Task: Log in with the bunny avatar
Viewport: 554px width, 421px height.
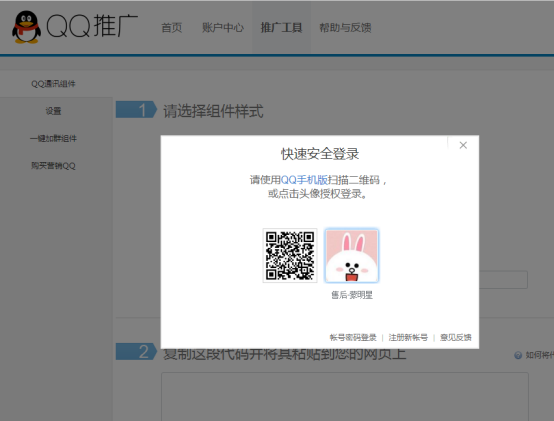Action: pyautogui.click(x=352, y=255)
